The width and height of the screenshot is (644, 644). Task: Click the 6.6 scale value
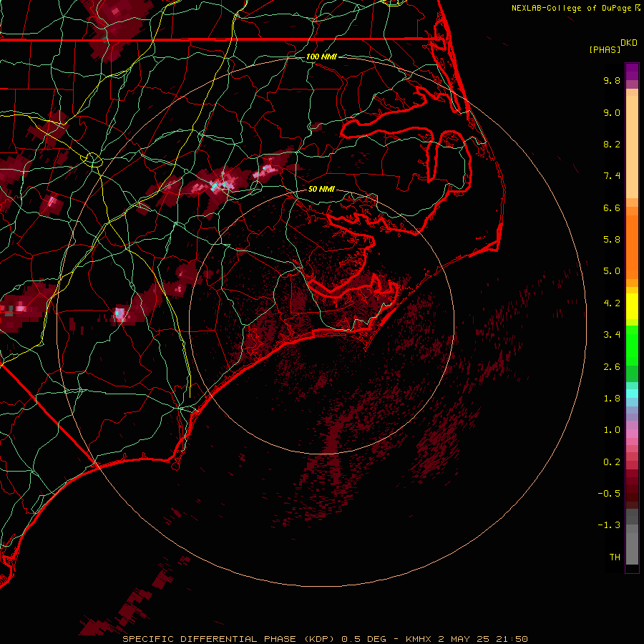pos(612,208)
